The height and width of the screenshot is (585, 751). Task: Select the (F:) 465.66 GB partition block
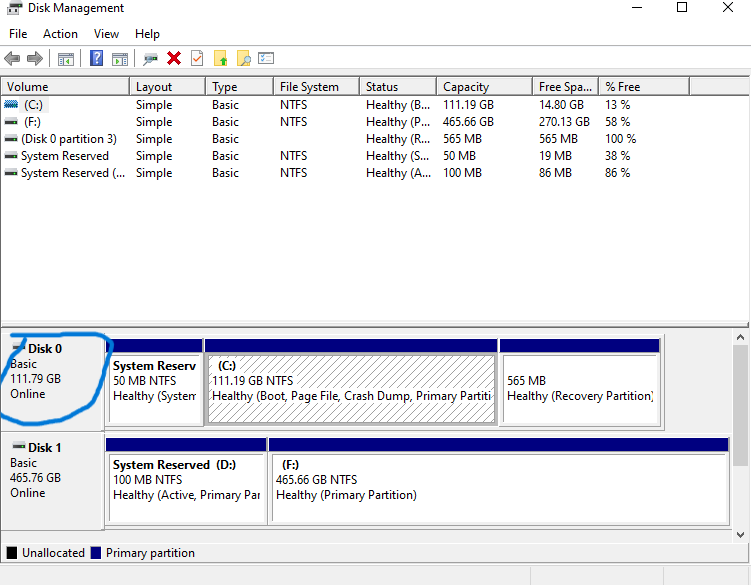(499, 481)
